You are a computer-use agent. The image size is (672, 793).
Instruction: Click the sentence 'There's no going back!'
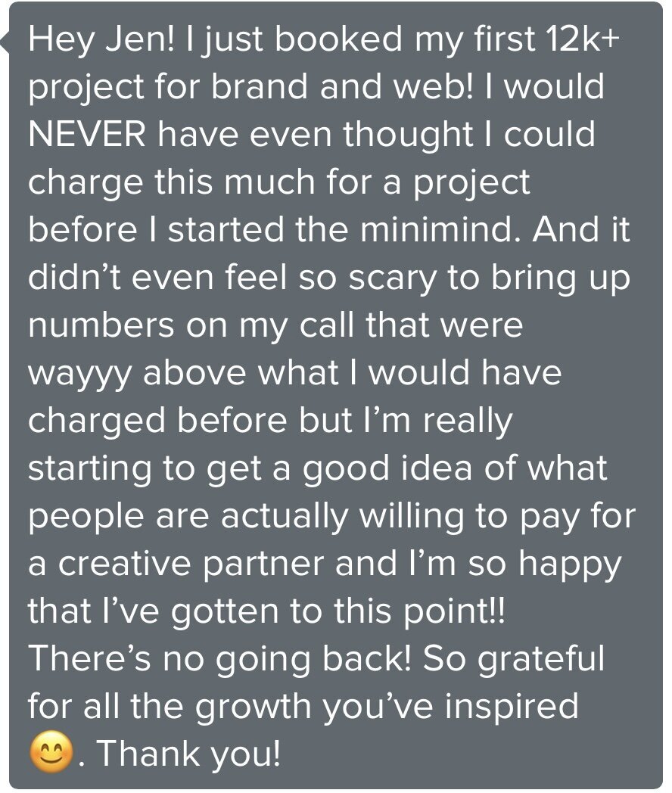pos(220,660)
